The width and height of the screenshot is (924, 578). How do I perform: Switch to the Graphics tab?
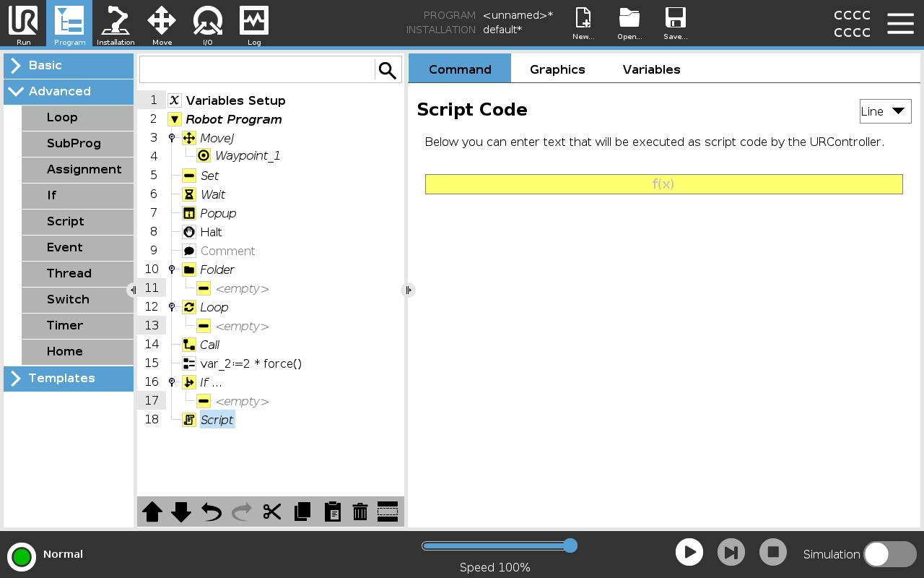point(557,69)
